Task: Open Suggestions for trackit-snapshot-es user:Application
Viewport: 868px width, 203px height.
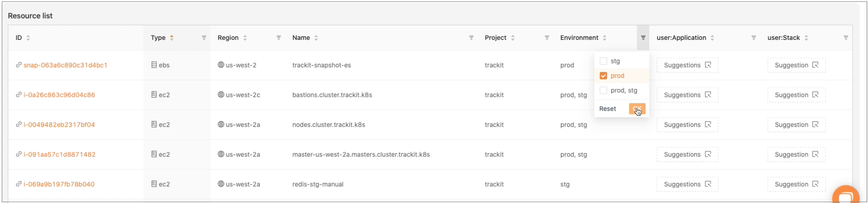Action: click(x=687, y=65)
